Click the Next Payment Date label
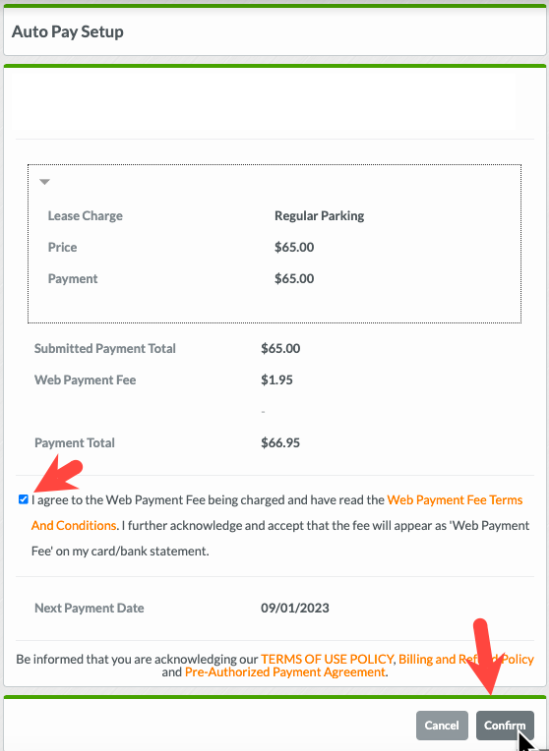 tap(89, 608)
